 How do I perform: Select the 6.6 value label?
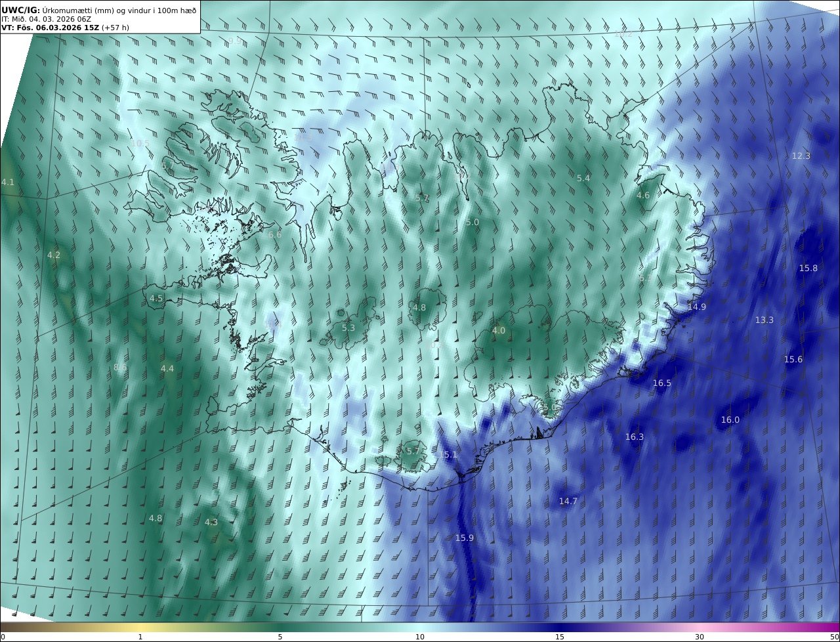click(274, 235)
